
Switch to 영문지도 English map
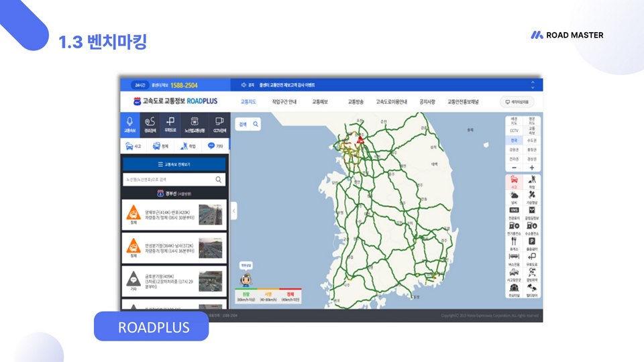[x=531, y=121]
